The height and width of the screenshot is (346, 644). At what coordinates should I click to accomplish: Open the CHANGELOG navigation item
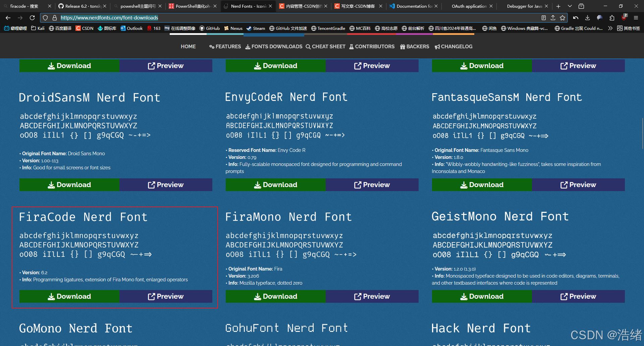(x=453, y=47)
